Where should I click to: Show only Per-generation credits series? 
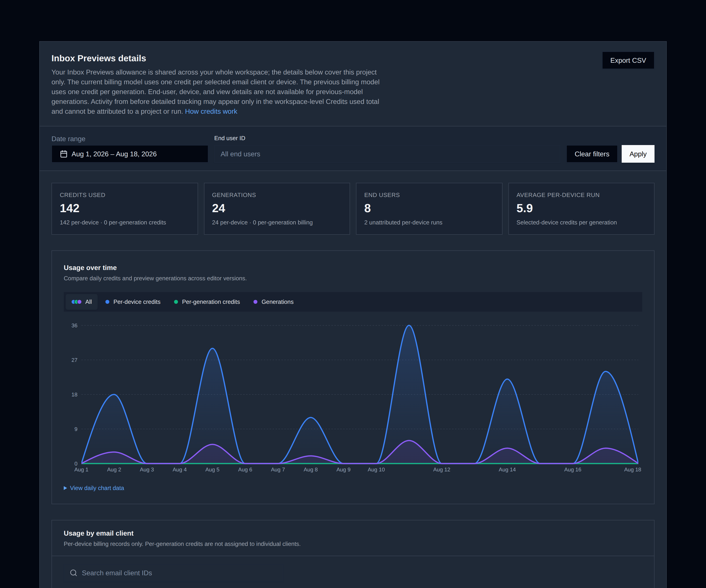coord(207,302)
